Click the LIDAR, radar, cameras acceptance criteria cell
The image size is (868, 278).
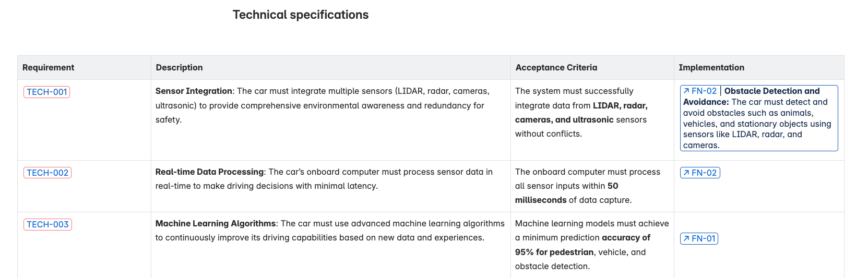(592, 120)
